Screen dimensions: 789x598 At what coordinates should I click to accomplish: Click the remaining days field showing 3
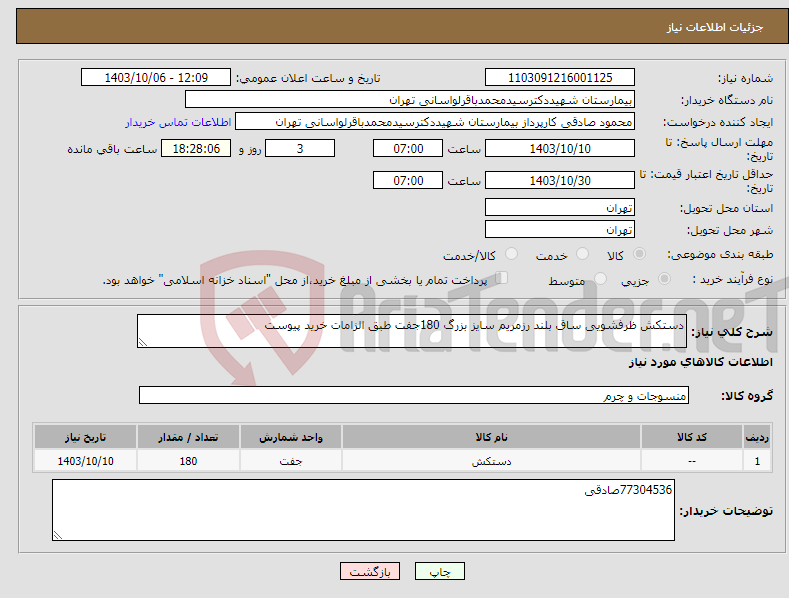pyautogui.click(x=300, y=148)
